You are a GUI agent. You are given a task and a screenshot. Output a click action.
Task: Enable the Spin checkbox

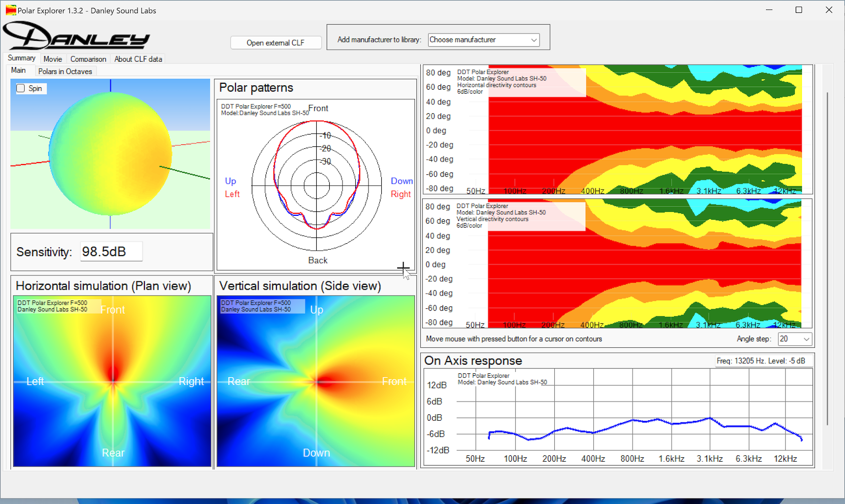[x=21, y=88]
